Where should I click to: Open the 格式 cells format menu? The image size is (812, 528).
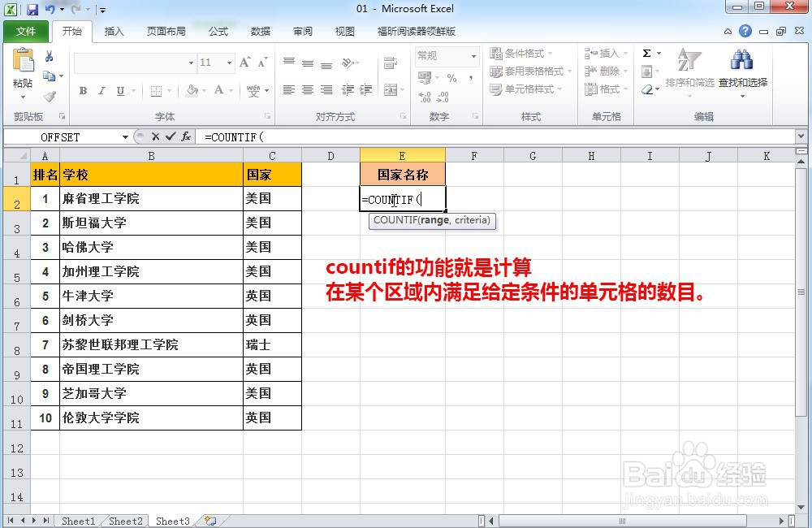pyautogui.click(x=606, y=89)
